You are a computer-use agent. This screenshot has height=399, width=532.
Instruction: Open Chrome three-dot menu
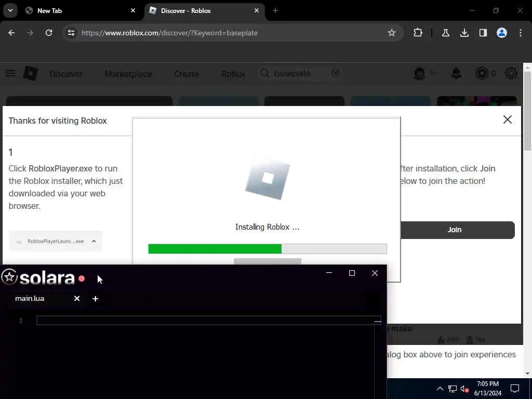pyautogui.click(x=521, y=33)
